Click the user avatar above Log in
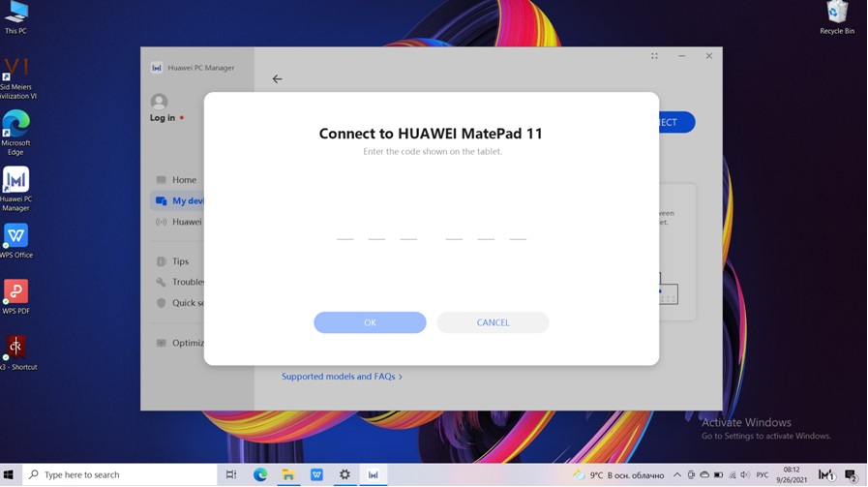 [x=160, y=102]
